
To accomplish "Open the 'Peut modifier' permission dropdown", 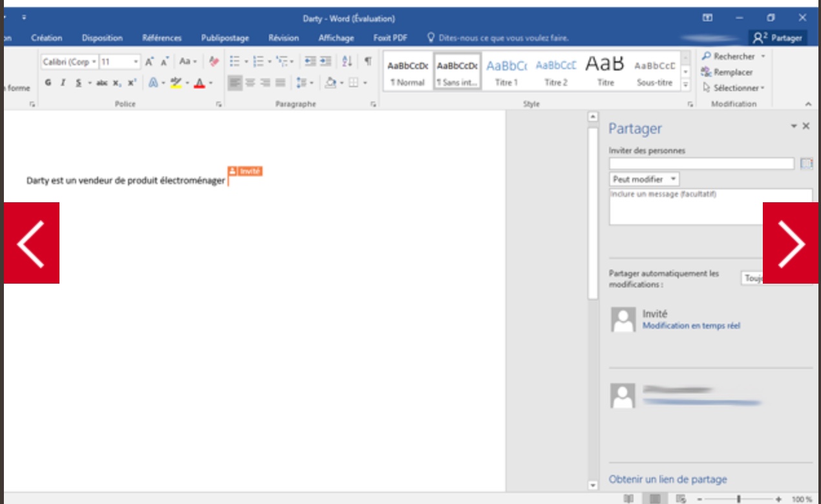I will click(644, 179).
